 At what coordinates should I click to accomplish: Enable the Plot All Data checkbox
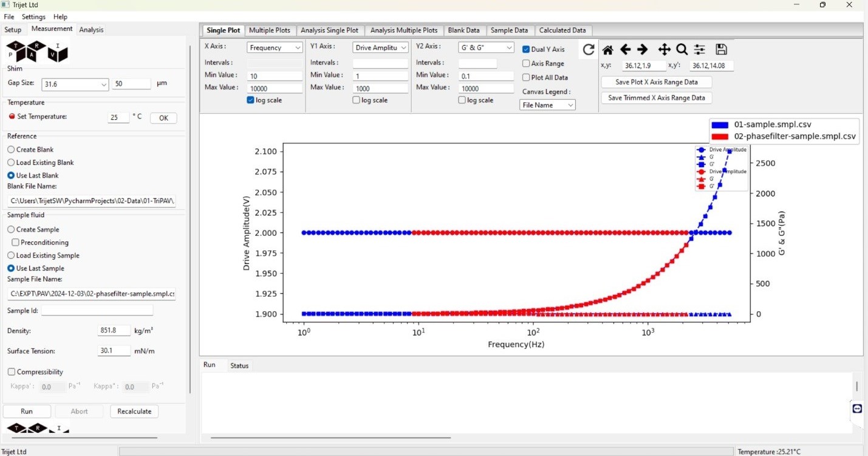pyautogui.click(x=526, y=77)
